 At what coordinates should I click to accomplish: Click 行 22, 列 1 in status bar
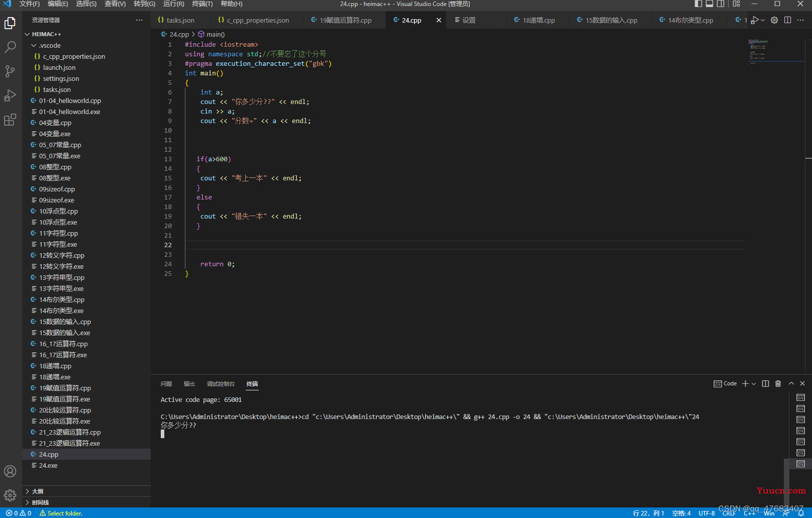point(649,513)
